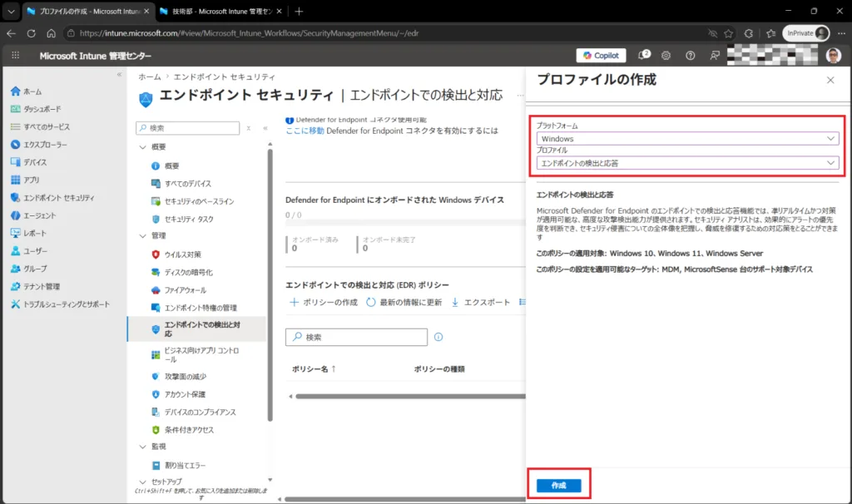Add page to favorites star icon
Screen dimensions: 852x504
pos(729,33)
